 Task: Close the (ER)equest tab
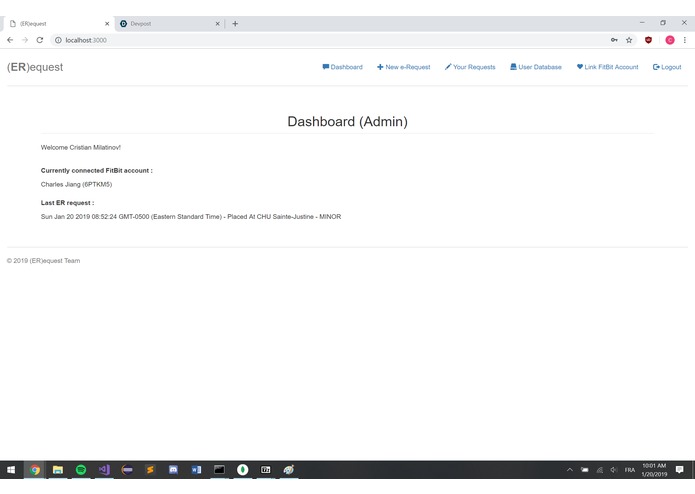(x=107, y=24)
